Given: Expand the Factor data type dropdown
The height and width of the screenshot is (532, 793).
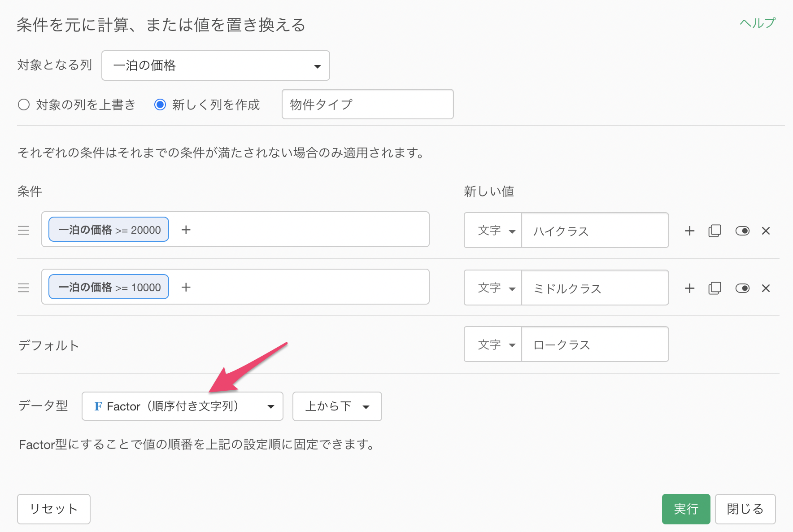Looking at the screenshot, I should click(183, 406).
